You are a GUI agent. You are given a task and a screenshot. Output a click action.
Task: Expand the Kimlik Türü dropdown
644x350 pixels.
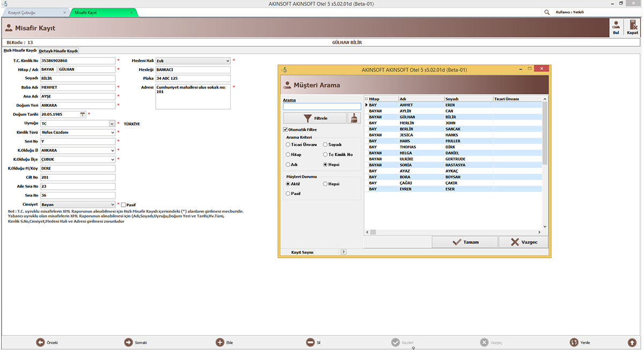[x=113, y=132]
